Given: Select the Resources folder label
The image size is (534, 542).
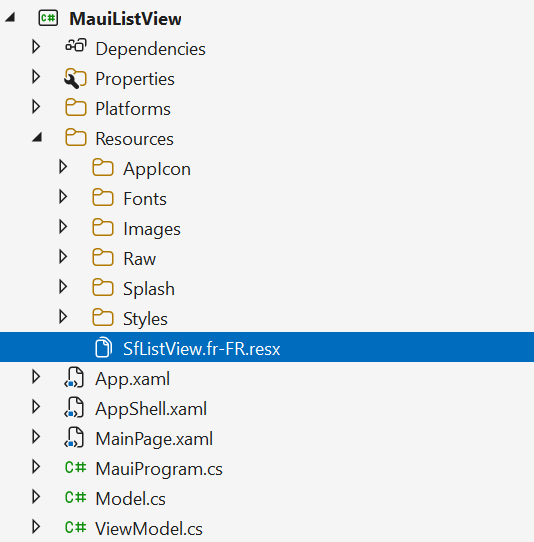Looking at the screenshot, I should tap(134, 139).
